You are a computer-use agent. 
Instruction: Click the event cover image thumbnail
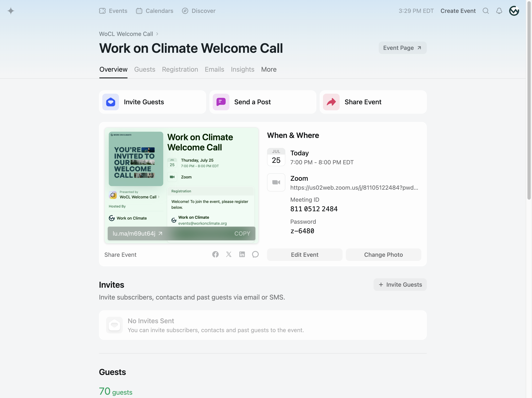[x=136, y=159]
